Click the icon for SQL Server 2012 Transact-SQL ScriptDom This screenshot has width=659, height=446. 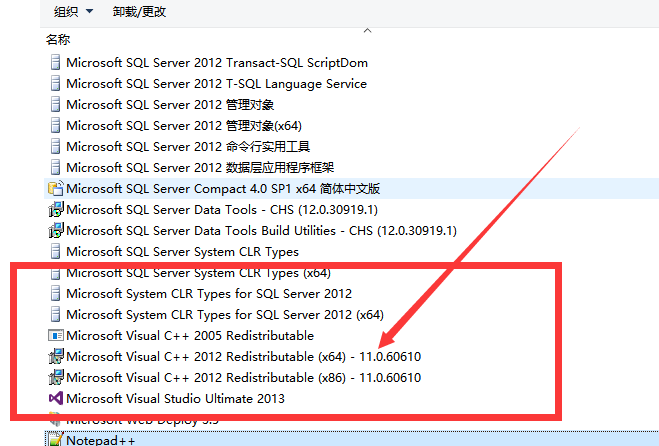click(x=55, y=62)
